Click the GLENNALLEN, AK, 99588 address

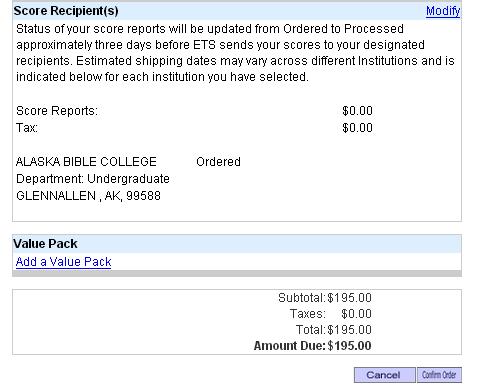click(88, 196)
